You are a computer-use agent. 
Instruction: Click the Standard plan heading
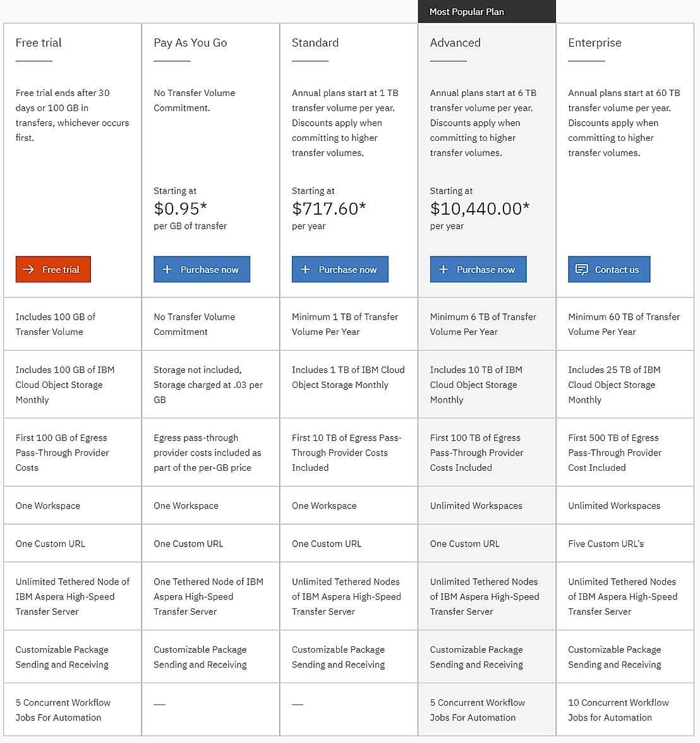coord(315,43)
